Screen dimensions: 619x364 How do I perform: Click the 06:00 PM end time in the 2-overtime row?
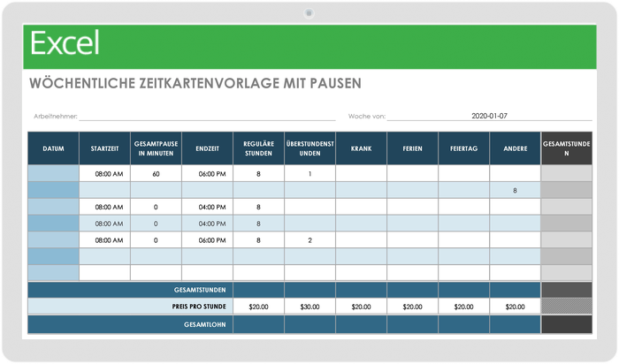[x=207, y=239]
